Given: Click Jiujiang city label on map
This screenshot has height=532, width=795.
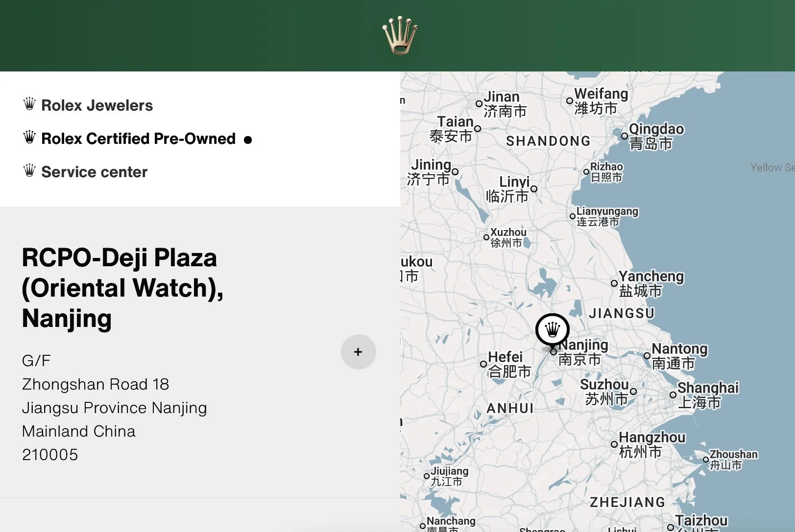Looking at the screenshot, I should point(449,476).
